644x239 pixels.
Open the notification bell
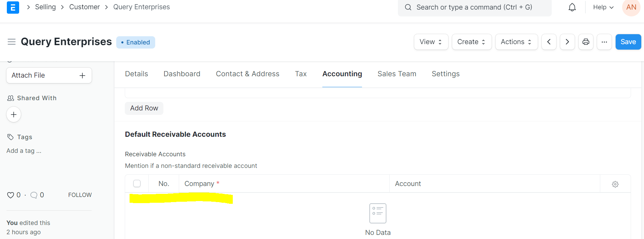click(572, 7)
